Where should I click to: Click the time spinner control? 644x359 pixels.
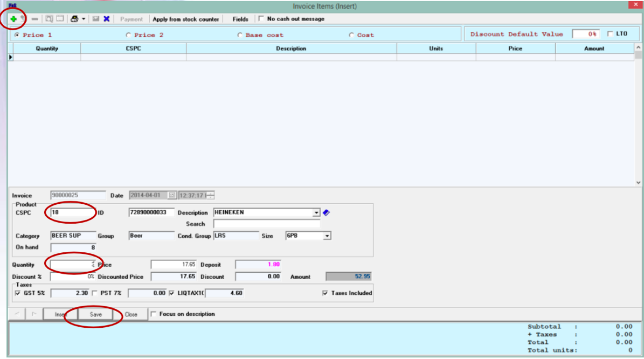[210, 195]
